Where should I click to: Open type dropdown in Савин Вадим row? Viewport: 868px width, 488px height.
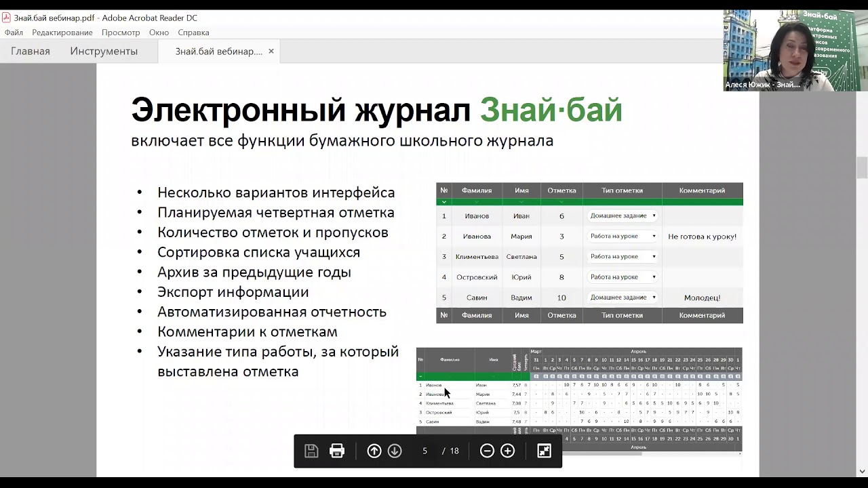coord(623,297)
